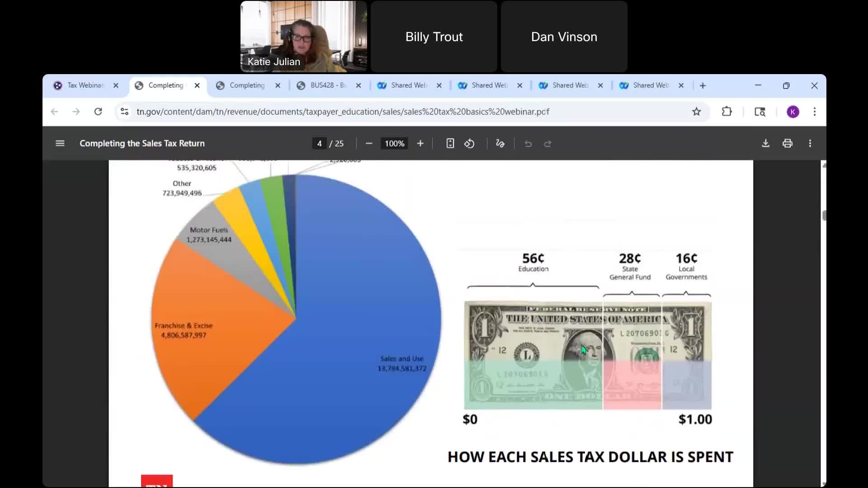Screen dimensions: 868x488
Task: Open the PDF viewer hamburger menu
Action: 60,143
